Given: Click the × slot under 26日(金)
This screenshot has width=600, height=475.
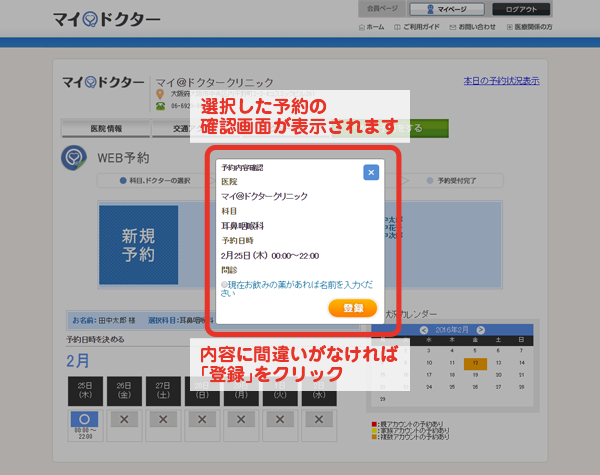Looking at the screenshot, I should coord(124,420).
